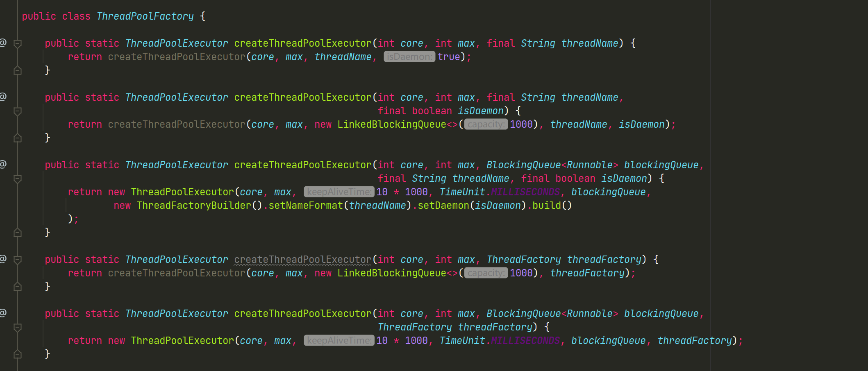The height and width of the screenshot is (371, 868).
Task: Click 'MILLISECONDS' on the line ending 'blockingQueue,'
Action: point(525,192)
